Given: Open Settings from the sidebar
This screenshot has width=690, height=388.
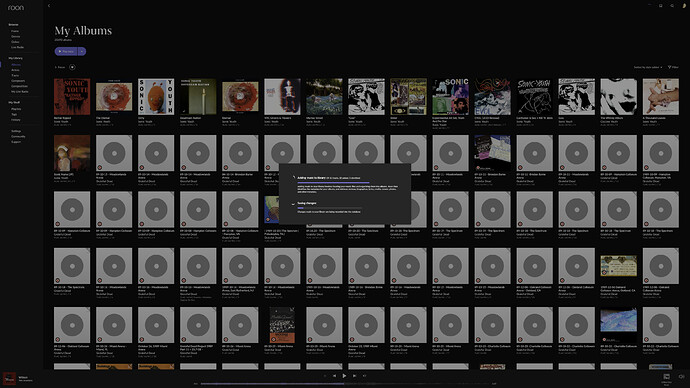Looking at the screenshot, I should (x=16, y=131).
